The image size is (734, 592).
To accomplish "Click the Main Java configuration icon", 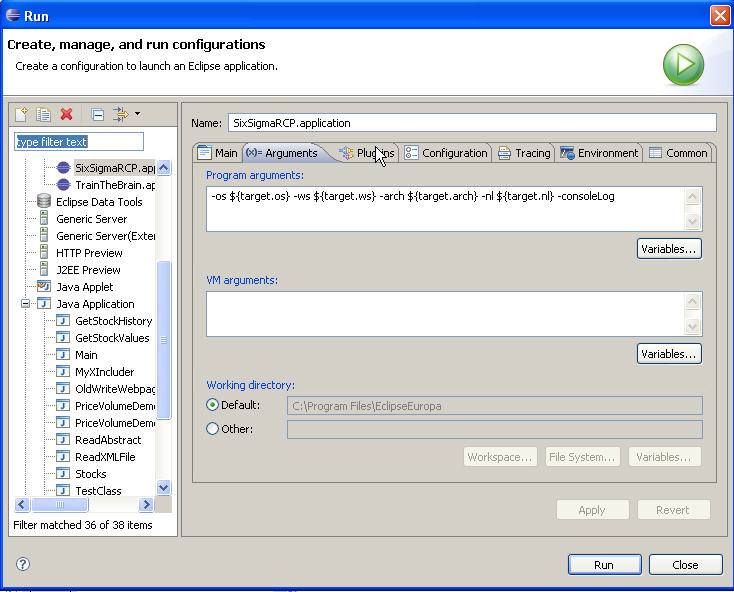I will coord(63,354).
